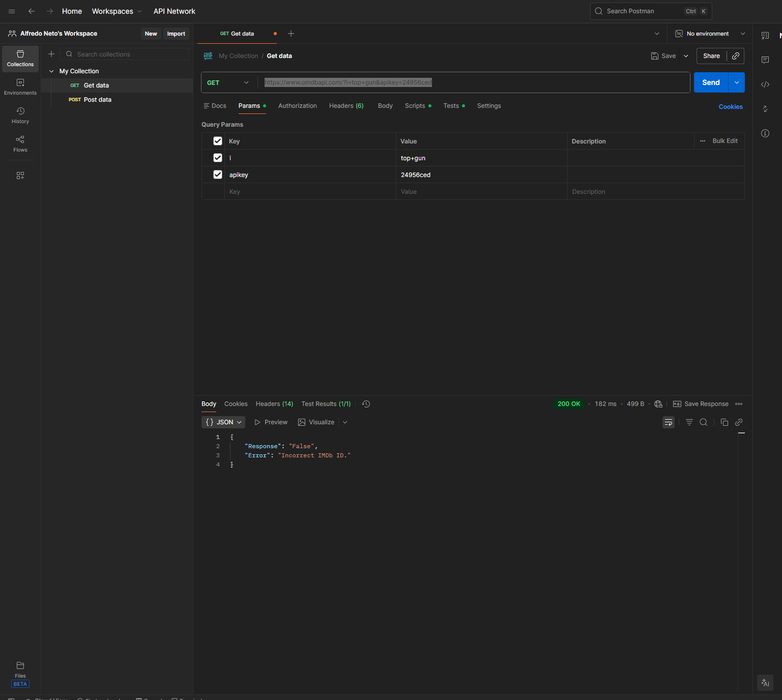Uncheck the i parameter checkbox
The width and height of the screenshot is (782, 700).
pyautogui.click(x=218, y=158)
